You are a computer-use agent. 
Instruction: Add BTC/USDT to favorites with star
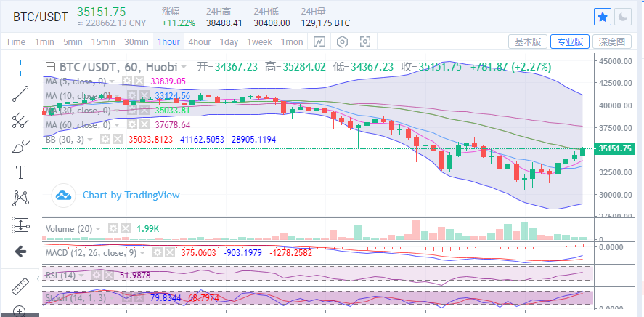pyautogui.click(x=603, y=17)
